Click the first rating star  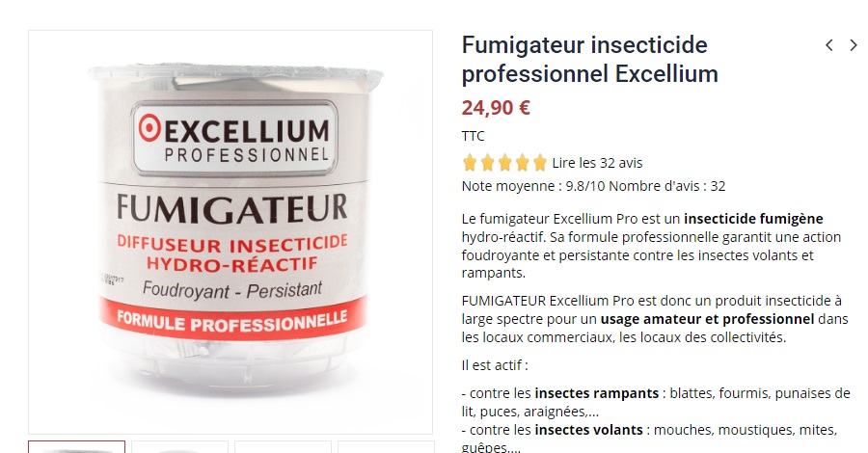coord(470,163)
